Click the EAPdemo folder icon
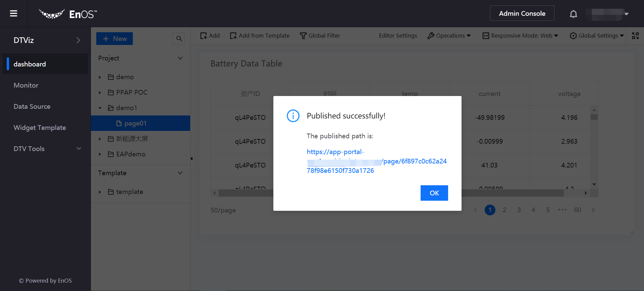Screen dimensions: 644x291 (x=111, y=154)
